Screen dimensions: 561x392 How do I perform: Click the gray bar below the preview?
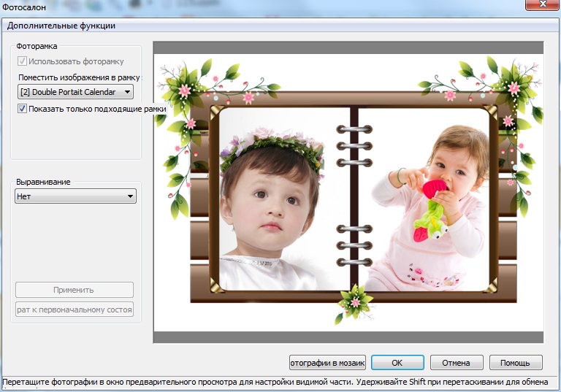[x=348, y=337]
